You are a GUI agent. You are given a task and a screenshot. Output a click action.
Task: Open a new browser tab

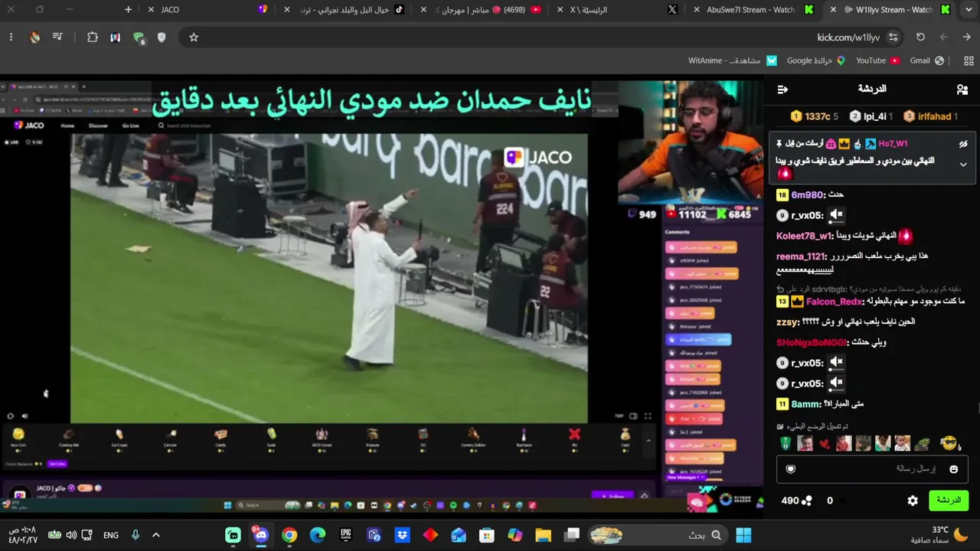click(128, 10)
